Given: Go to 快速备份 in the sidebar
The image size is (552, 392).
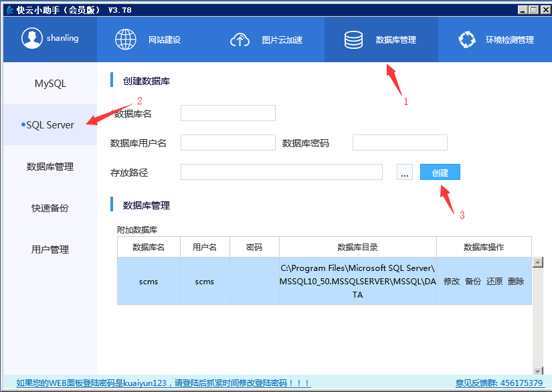Looking at the screenshot, I should point(50,208).
